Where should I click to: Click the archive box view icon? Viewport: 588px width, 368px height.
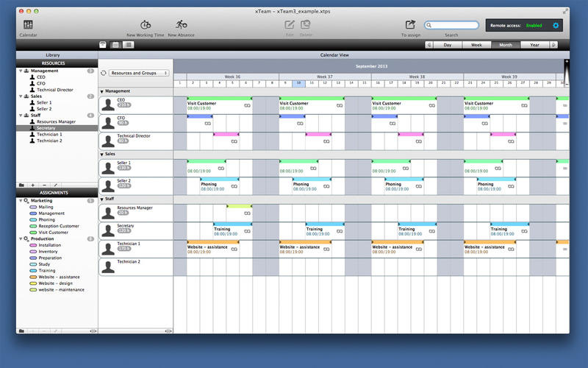pos(102,45)
